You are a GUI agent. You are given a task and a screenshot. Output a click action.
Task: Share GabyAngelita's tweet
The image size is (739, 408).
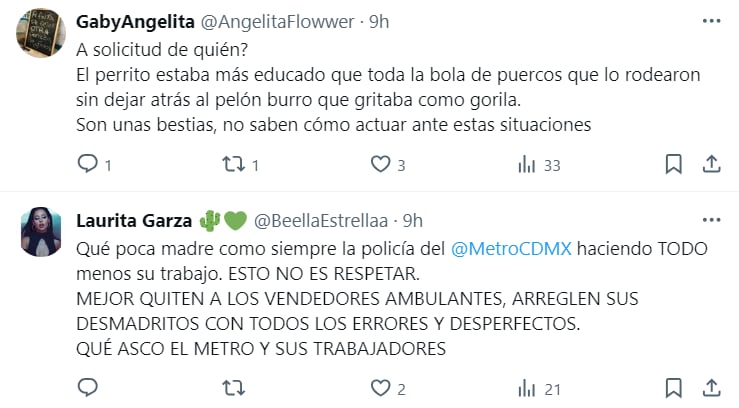[711, 164]
